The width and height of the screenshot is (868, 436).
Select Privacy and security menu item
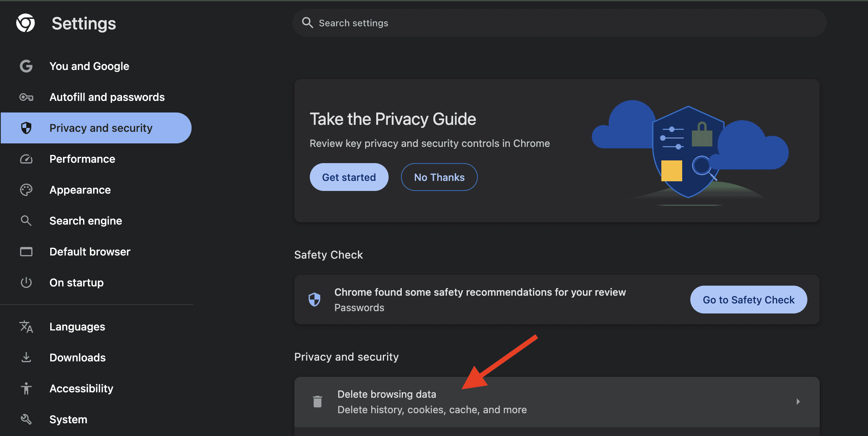click(102, 127)
